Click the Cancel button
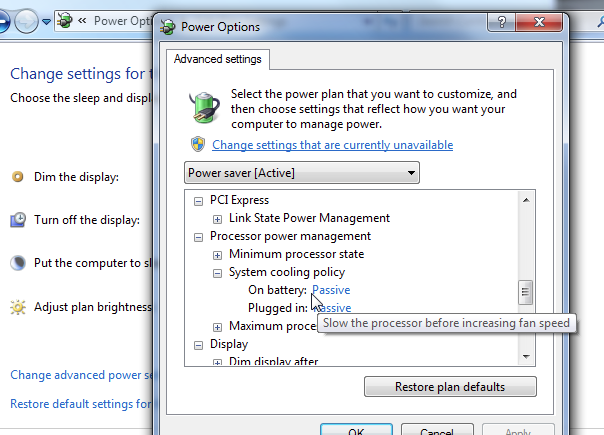Screen dimensions: 604x435 (437, 430)
